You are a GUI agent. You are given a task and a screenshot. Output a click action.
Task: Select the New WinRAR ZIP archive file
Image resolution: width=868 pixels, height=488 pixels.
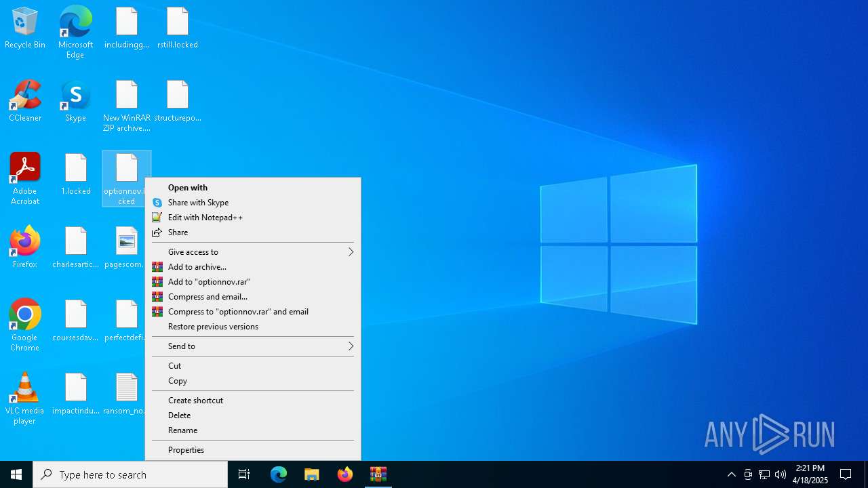[127, 106]
